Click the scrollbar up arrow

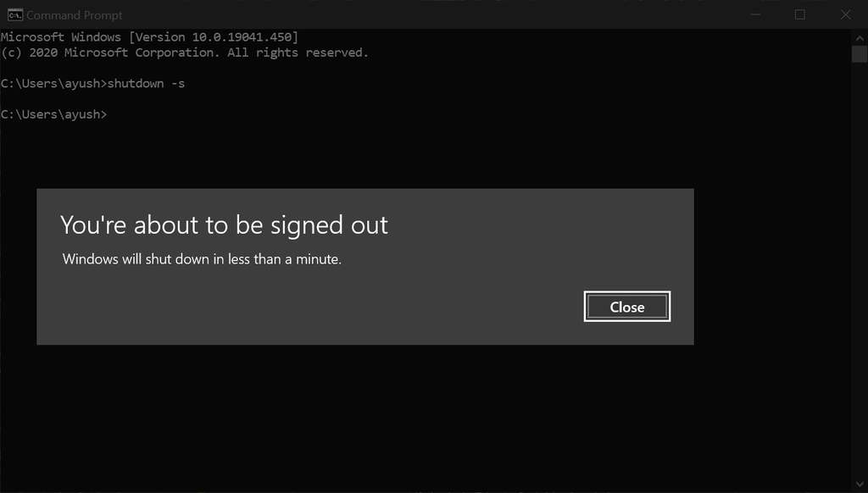pos(860,38)
